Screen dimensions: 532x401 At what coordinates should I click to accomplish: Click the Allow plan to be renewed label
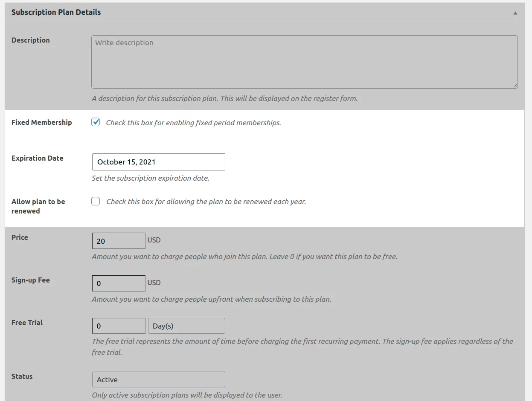click(x=38, y=206)
